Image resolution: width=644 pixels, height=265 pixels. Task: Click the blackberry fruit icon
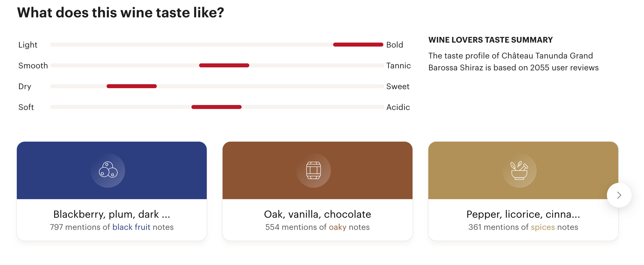[108, 170]
